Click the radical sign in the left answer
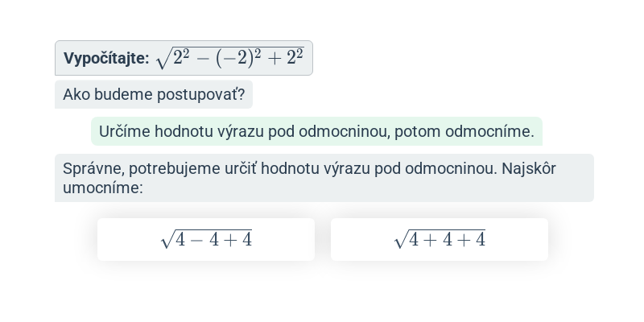Screen dimensions: 644x322 (x=167, y=239)
